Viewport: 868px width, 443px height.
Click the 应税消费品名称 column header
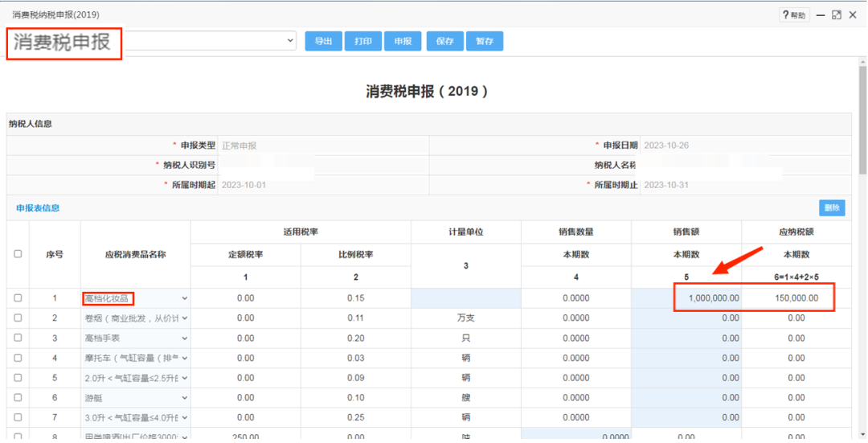(136, 255)
